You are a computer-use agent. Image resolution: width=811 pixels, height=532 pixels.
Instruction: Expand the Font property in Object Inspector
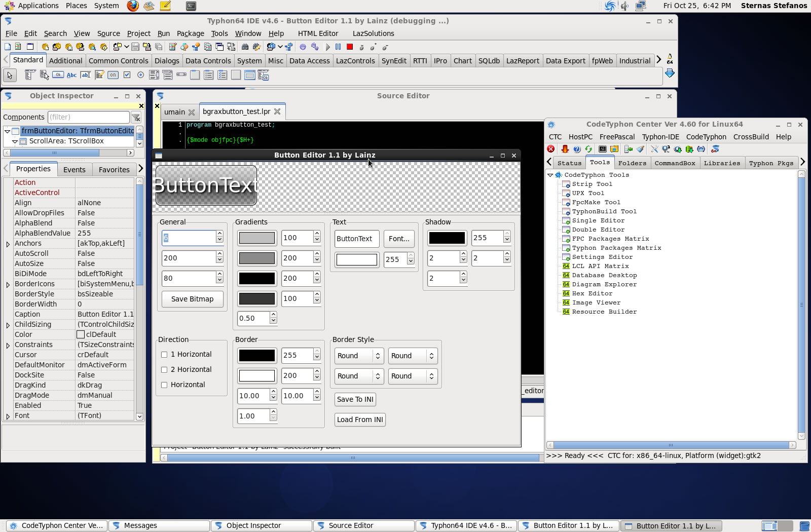tap(8, 416)
